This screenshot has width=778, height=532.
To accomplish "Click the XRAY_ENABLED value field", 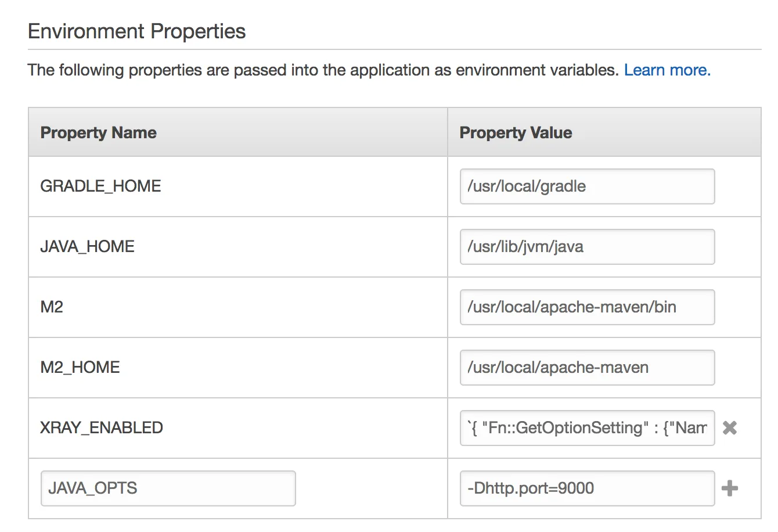I will (587, 428).
